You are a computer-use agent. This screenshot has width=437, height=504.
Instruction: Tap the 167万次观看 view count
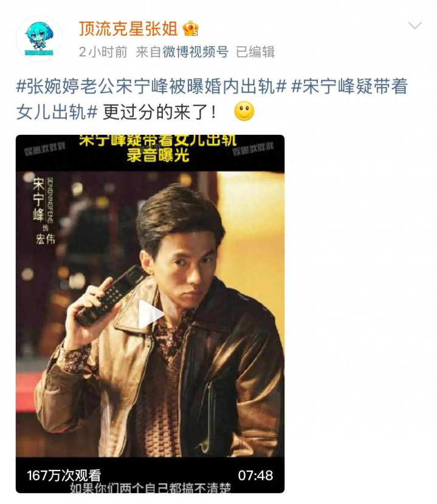64,475
